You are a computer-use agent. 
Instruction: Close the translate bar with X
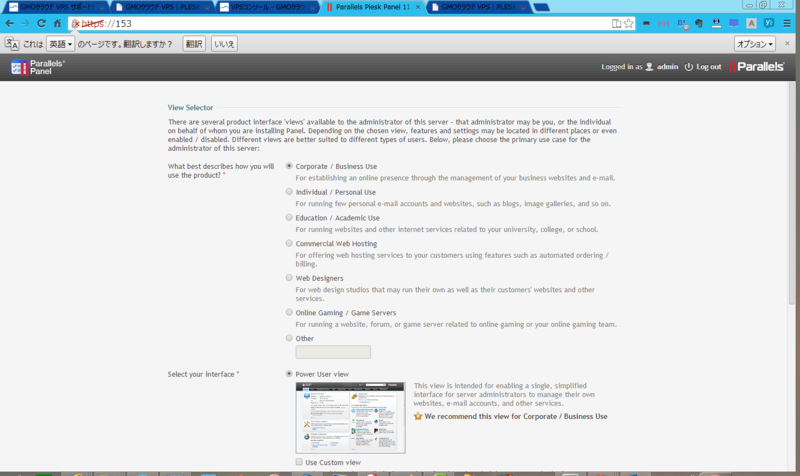[x=787, y=44]
